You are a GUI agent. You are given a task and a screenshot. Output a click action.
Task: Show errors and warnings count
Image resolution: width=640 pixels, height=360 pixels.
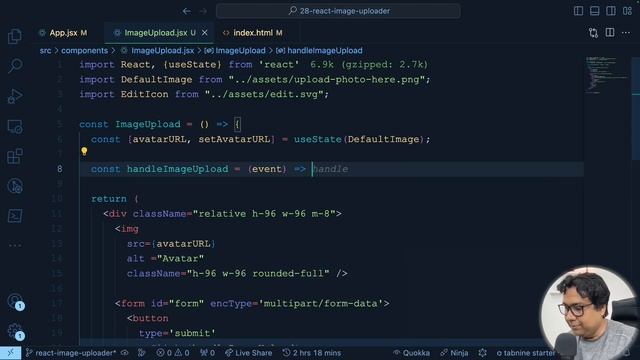(173, 353)
